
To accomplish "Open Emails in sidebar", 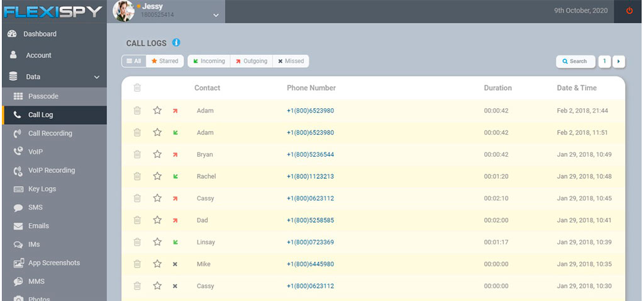I will (54, 225).
